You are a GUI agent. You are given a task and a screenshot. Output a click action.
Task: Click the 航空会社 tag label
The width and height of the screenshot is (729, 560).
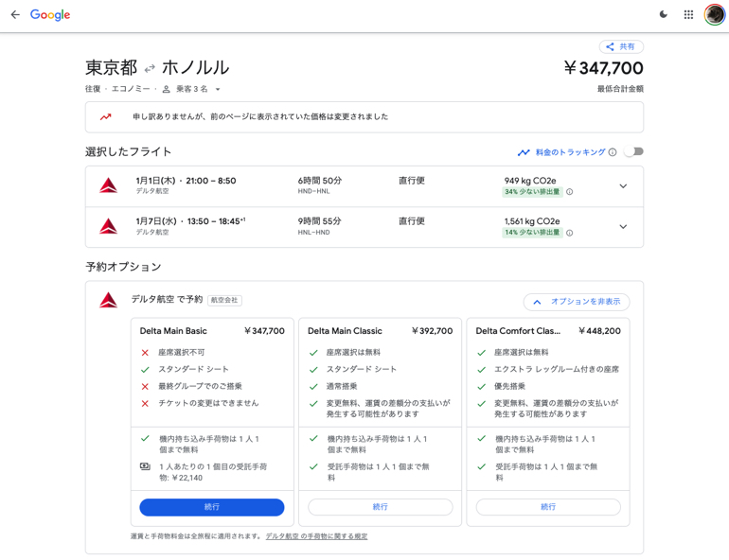coord(224,300)
